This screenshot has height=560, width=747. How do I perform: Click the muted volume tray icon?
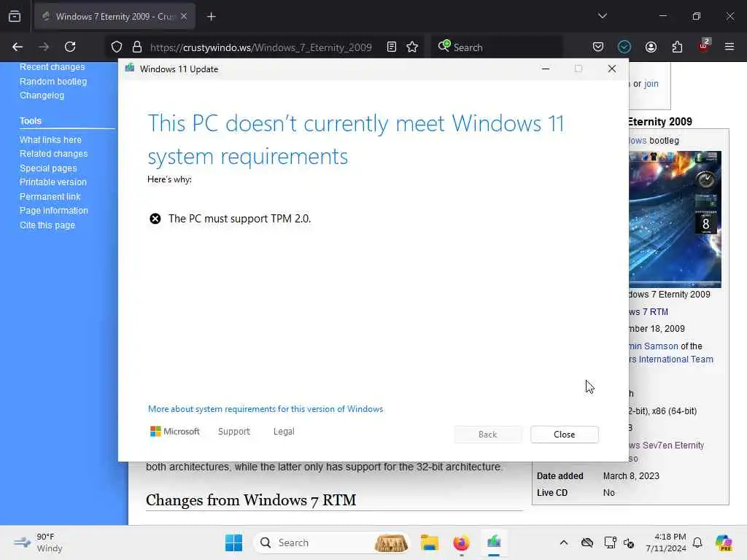[628, 542]
